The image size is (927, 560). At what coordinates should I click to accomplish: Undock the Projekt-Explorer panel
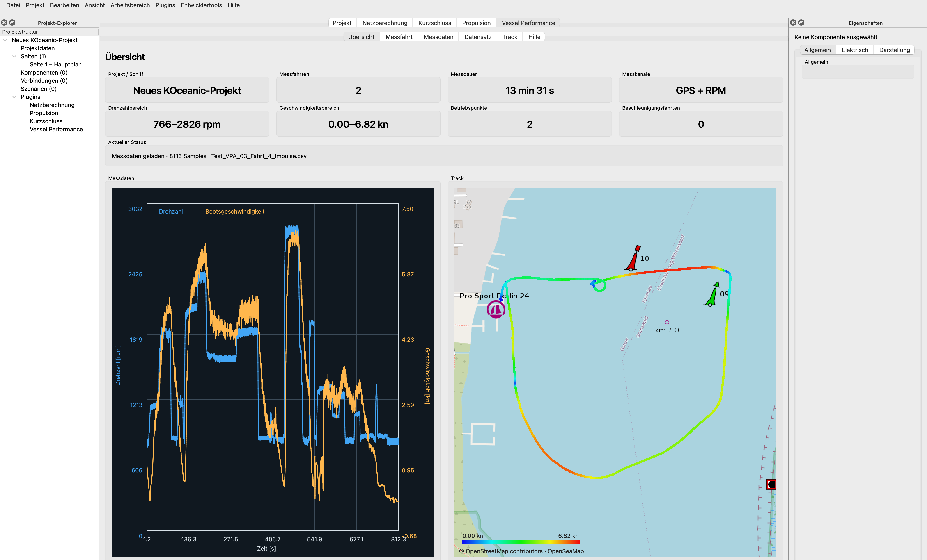coord(12,23)
